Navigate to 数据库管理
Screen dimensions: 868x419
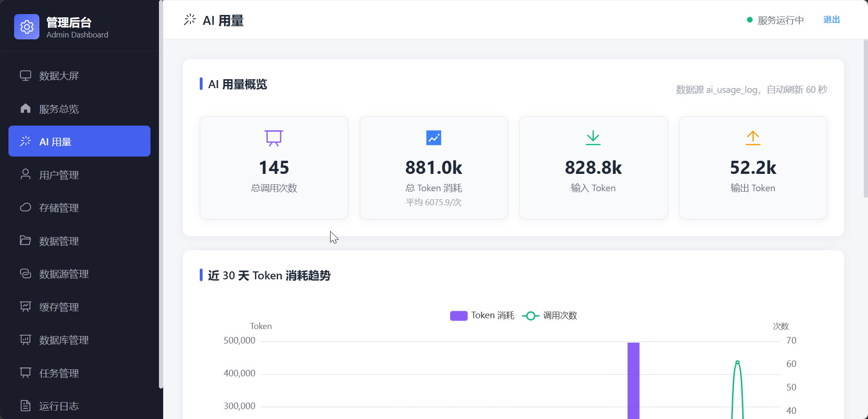[79, 340]
